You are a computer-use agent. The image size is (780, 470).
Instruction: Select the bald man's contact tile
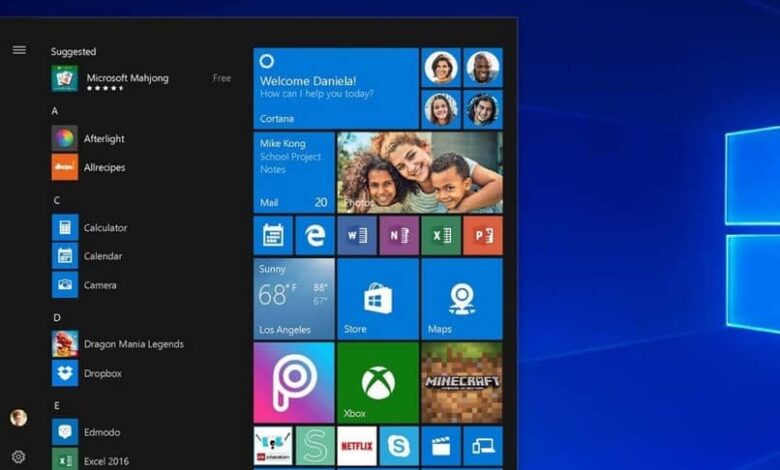click(483, 68)
